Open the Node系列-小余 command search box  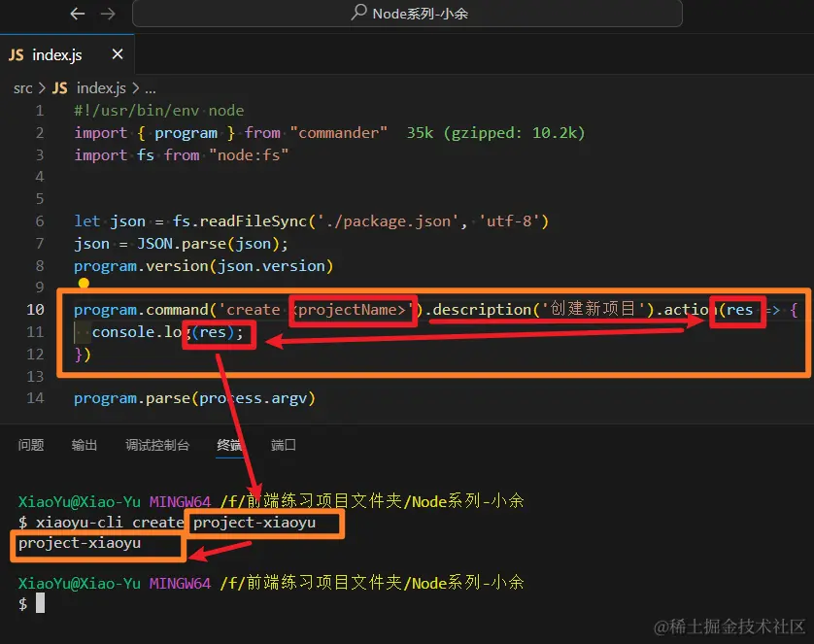click(407, 13)
